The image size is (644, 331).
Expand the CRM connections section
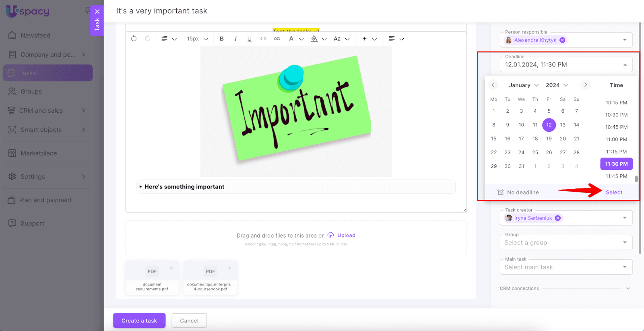point(628,288)
